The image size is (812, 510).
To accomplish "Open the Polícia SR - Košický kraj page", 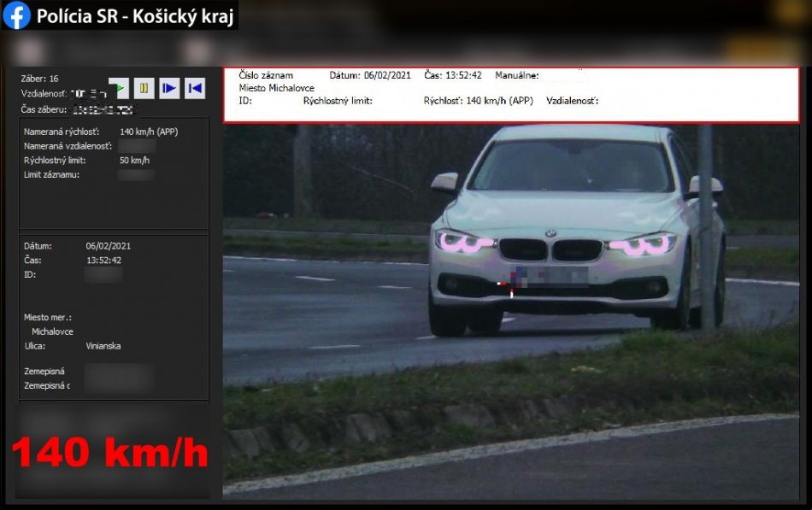I will [134, 16].
